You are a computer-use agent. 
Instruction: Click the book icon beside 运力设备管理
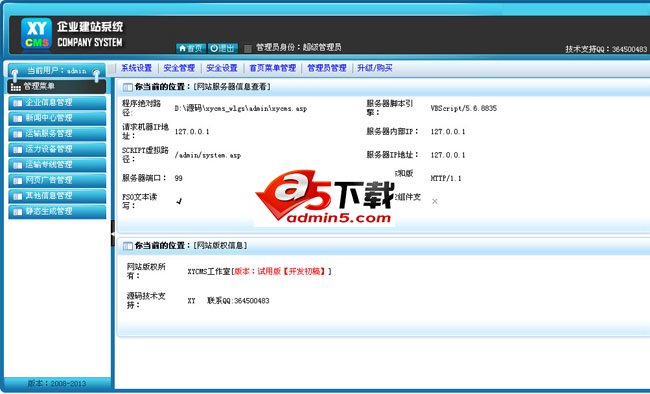click(x=17, y=150)
